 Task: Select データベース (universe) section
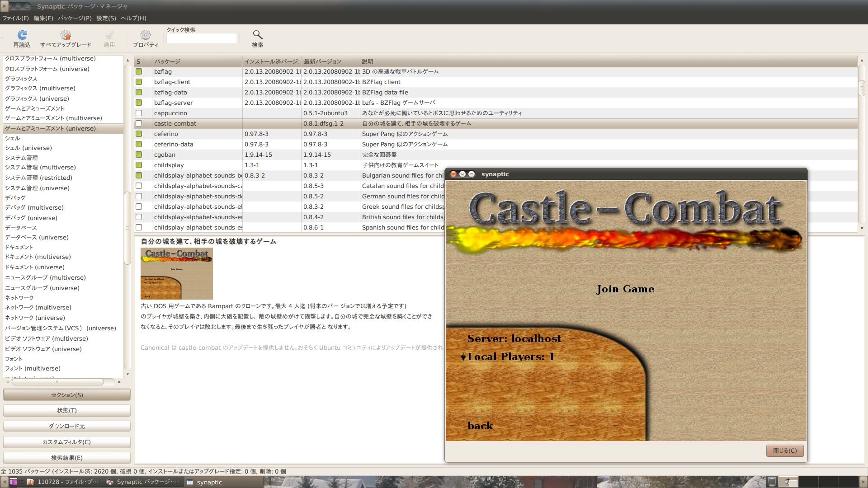coord(63,237)
